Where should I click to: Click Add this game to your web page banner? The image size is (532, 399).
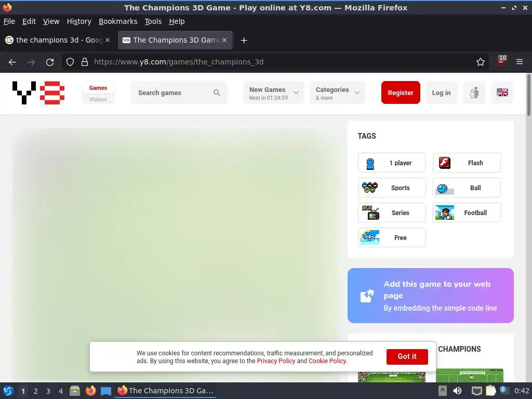point(431,296)
